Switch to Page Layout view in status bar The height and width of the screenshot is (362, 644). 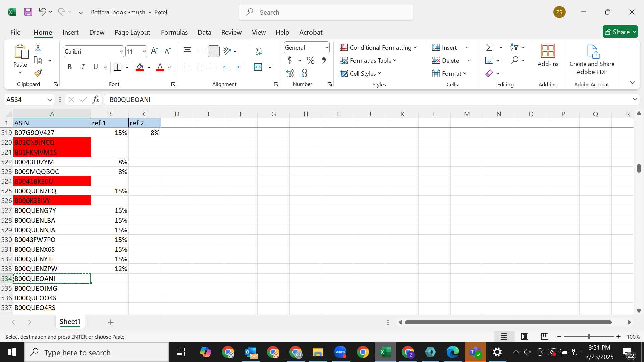click(x=525, y=336)
